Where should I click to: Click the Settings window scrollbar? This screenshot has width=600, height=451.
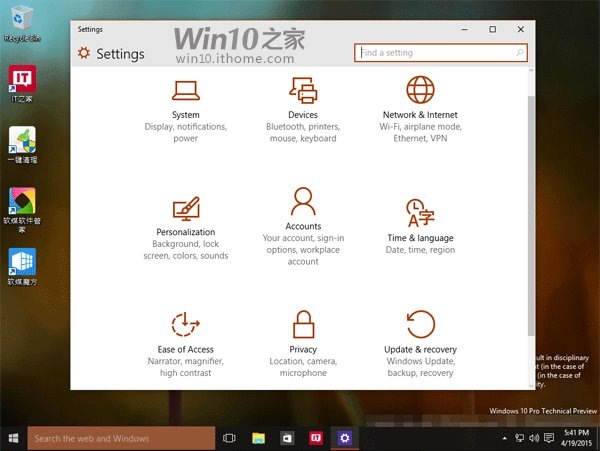(531, 228)
